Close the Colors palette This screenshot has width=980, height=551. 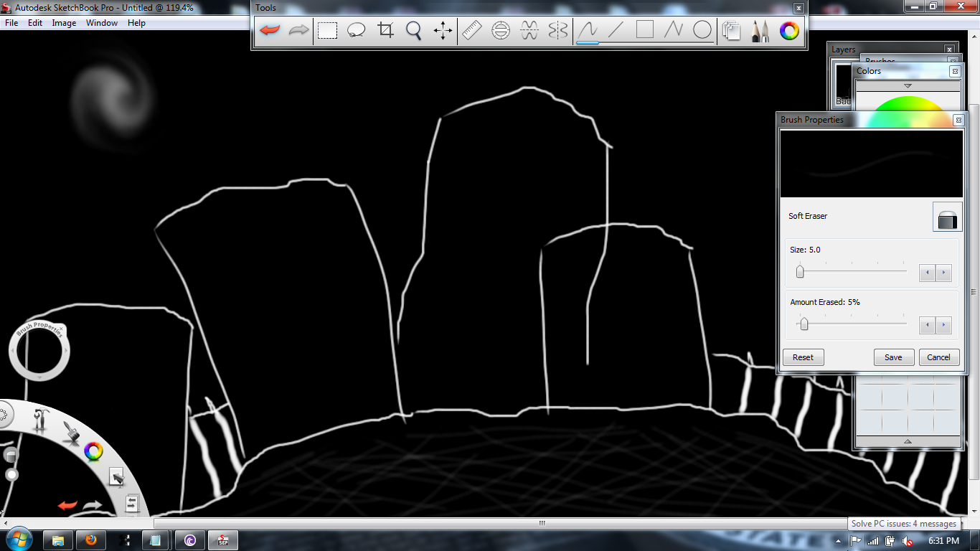(955, 71)
